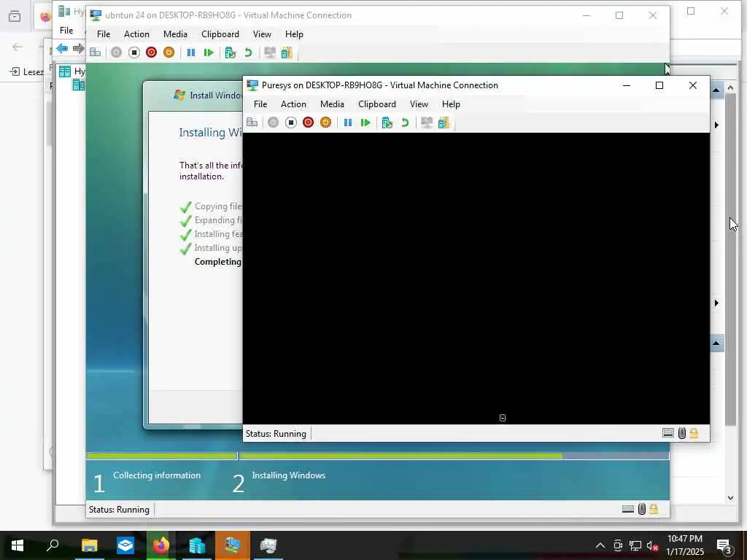Viewport: 747px width, 560px height.
Task: Revert the ubntun 24 VM to checkpoint
Action: [x=248, y=52]
